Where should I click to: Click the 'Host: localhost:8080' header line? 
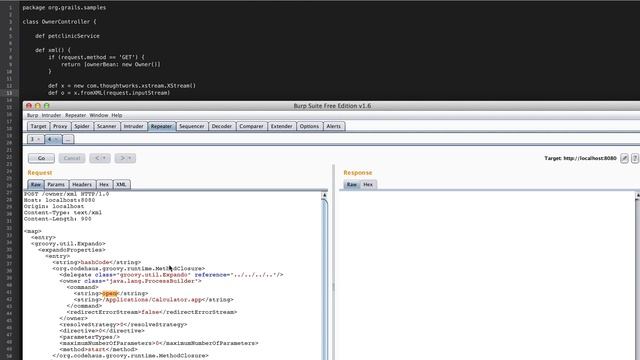tap(60, 200)
